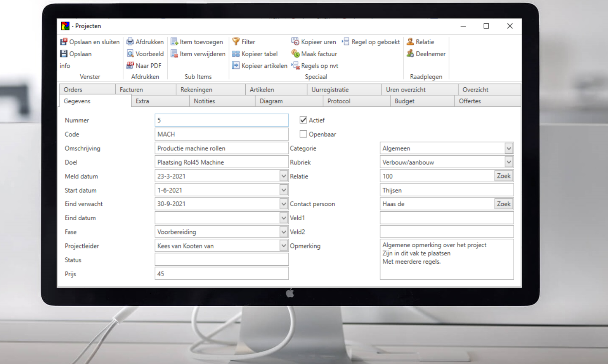Click into the Nummer field
This screenshot has height=364, width=608.
(x=222, y=120)
